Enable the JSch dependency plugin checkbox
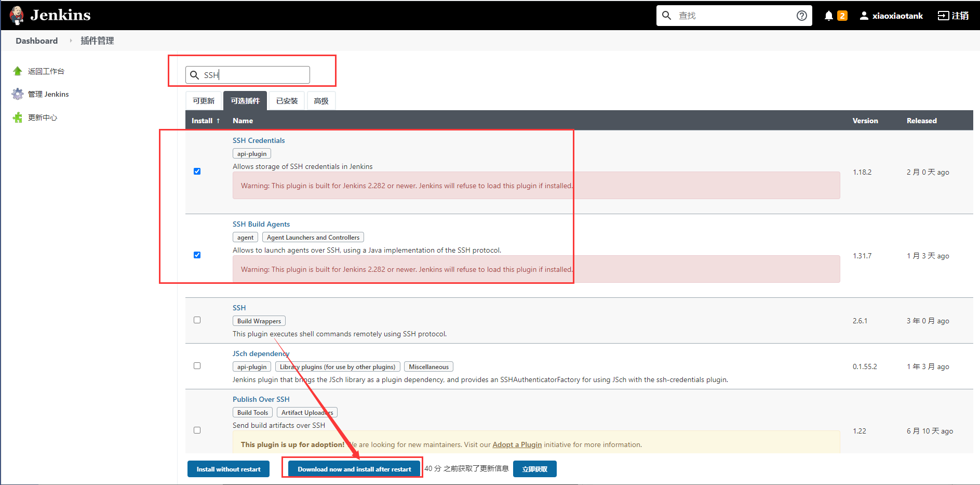 197,365
